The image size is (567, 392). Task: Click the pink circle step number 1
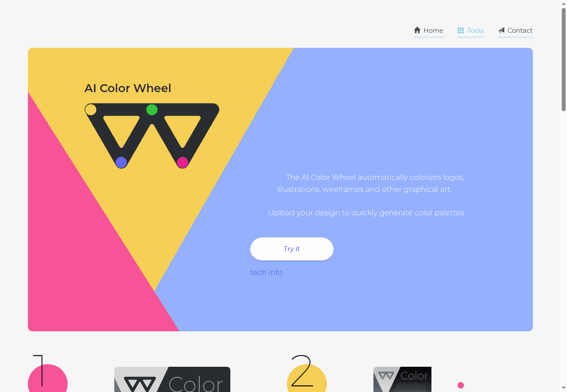(48, 378)
